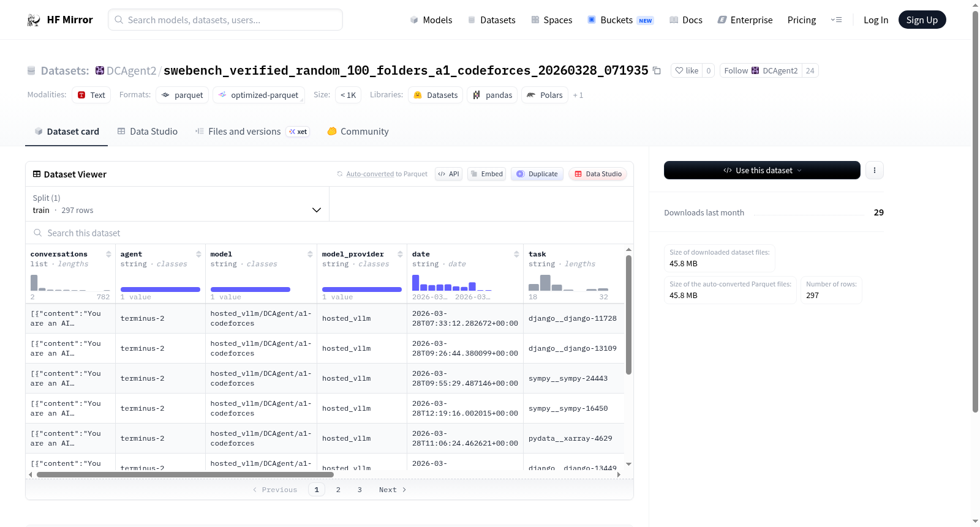This screenshot has width=980, height=527.
Task: Click the sort icon on the date column
Action: point(516,254)
